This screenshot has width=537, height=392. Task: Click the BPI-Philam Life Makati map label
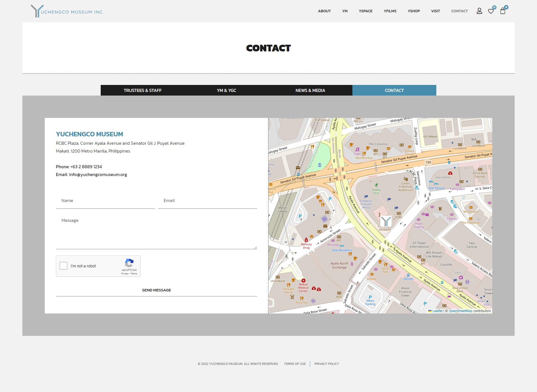tap(434, 255)
